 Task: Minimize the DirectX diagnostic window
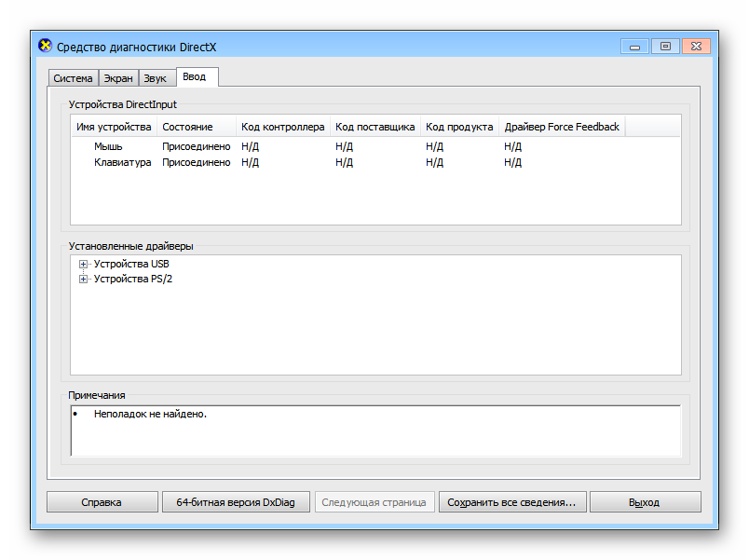635,46
